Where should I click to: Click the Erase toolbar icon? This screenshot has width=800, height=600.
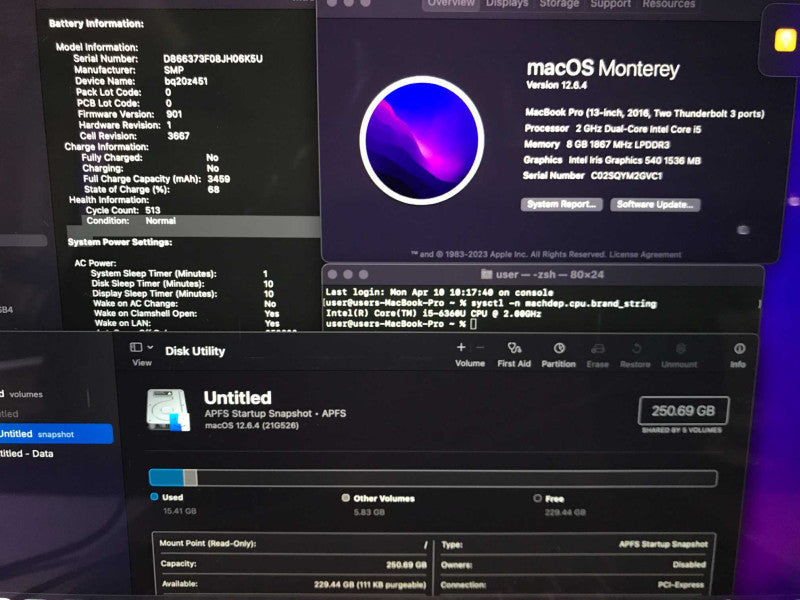pos(597,349)
